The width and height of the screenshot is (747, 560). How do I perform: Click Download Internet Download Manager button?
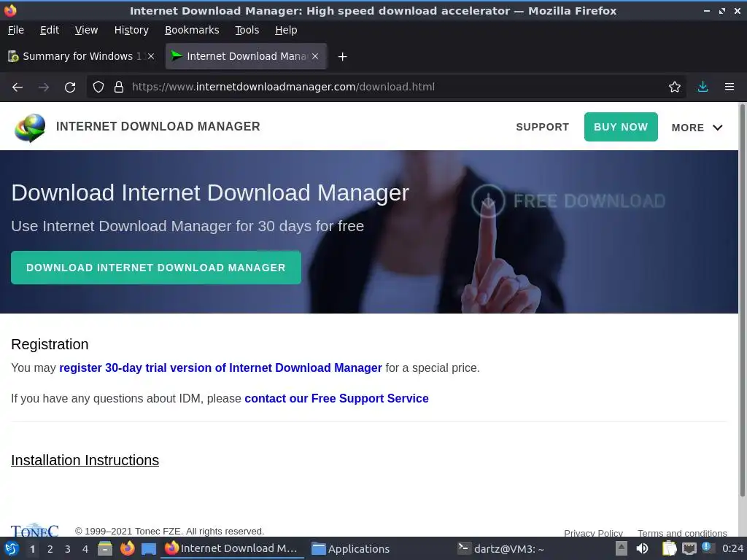coord(156,268)
